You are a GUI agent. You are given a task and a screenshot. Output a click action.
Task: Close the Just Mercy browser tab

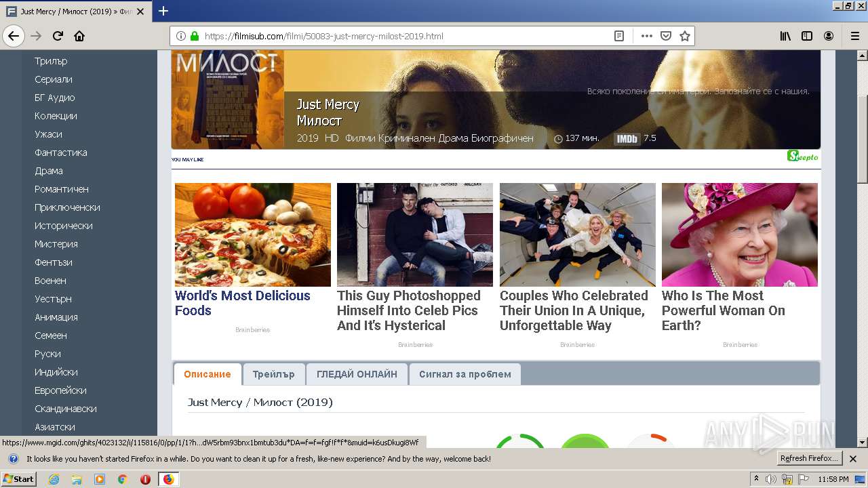point(142,12)
